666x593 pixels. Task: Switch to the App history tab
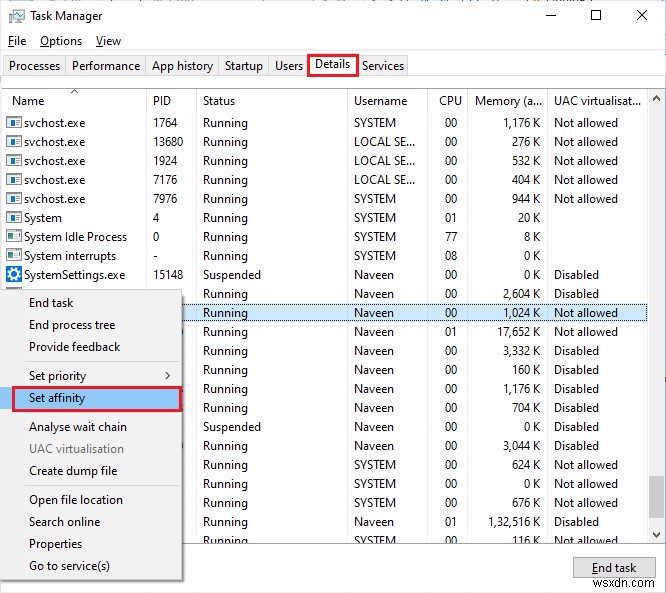[x=182, y=66]
